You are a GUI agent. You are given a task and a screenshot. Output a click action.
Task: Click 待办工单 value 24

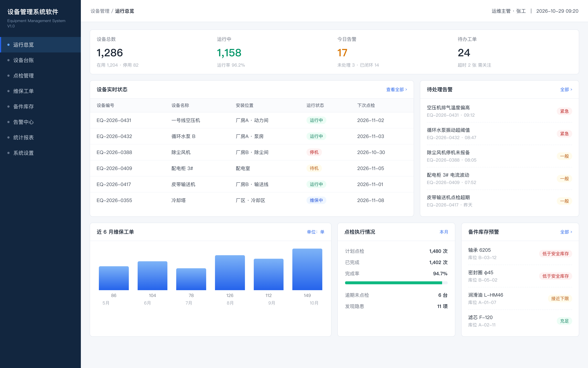tap(464, 53)
